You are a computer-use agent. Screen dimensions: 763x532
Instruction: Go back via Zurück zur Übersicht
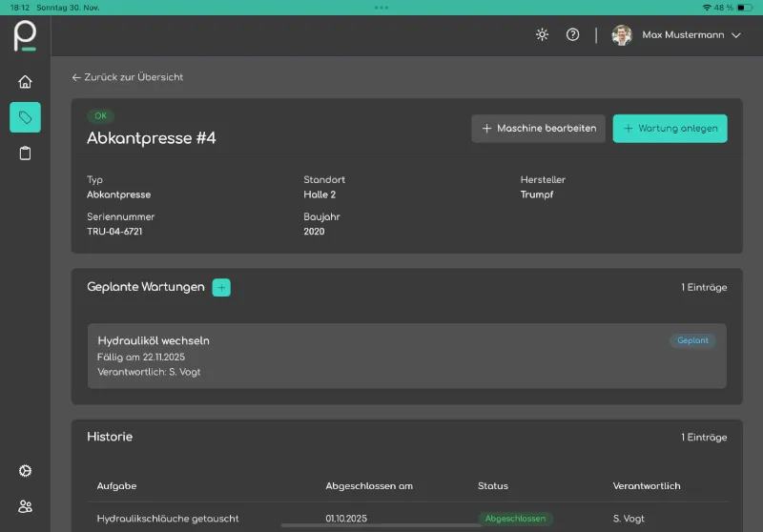128,77
